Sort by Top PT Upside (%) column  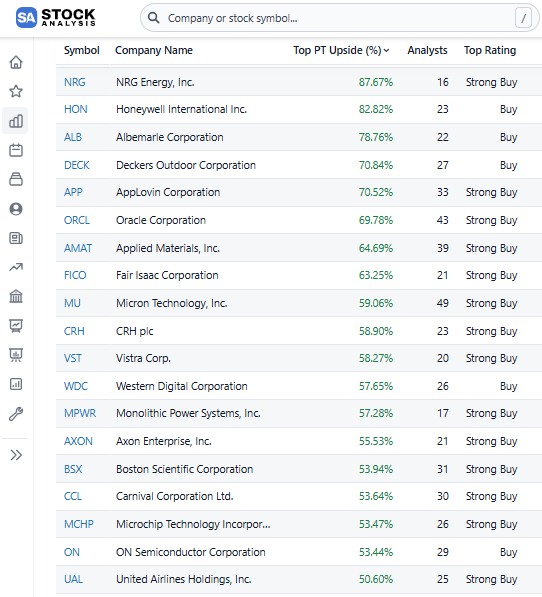point(341,50)
